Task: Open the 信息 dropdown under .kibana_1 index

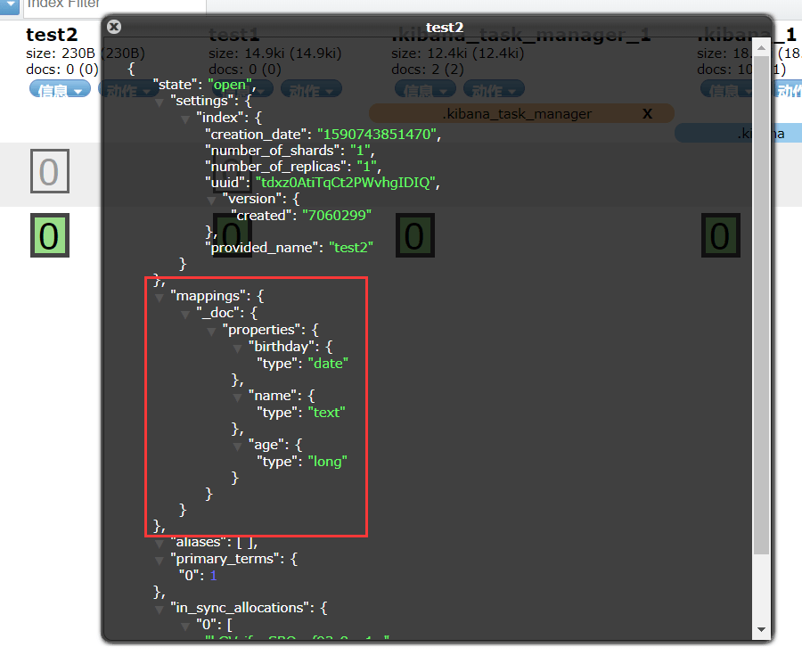Action: pos(731,90)
